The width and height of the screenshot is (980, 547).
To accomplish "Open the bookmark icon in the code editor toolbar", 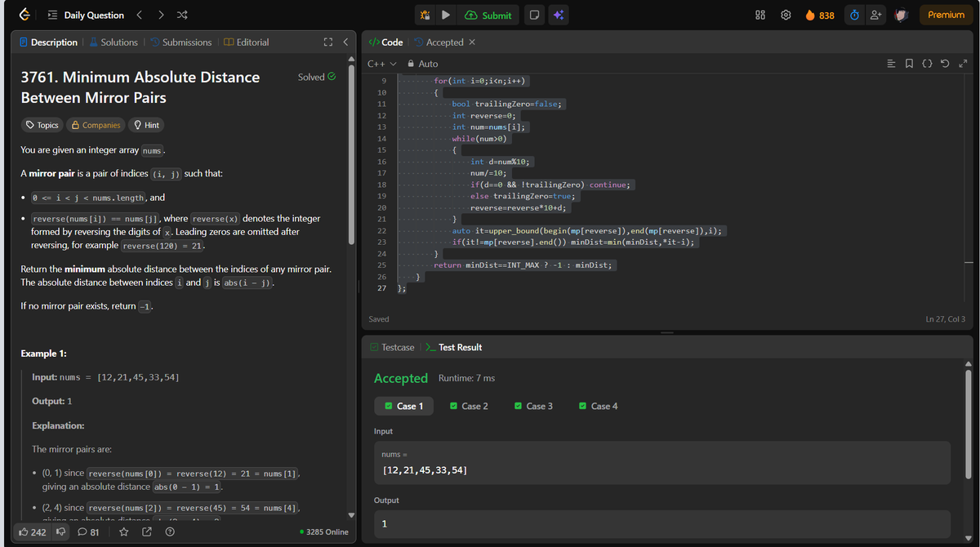I will click(x=909, y=63).
